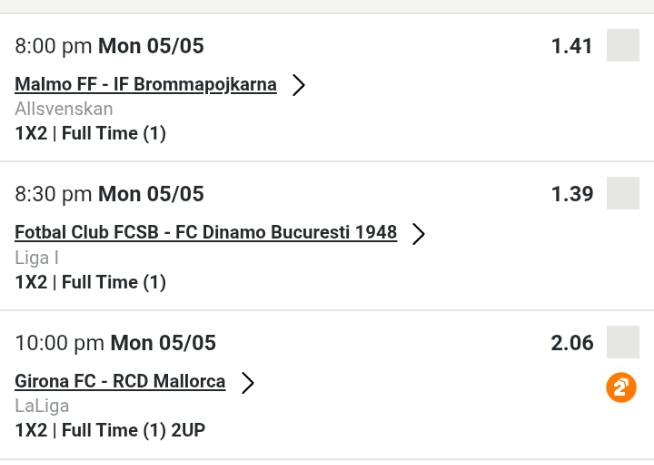Click the Liga I league label

tap(34, 257)
